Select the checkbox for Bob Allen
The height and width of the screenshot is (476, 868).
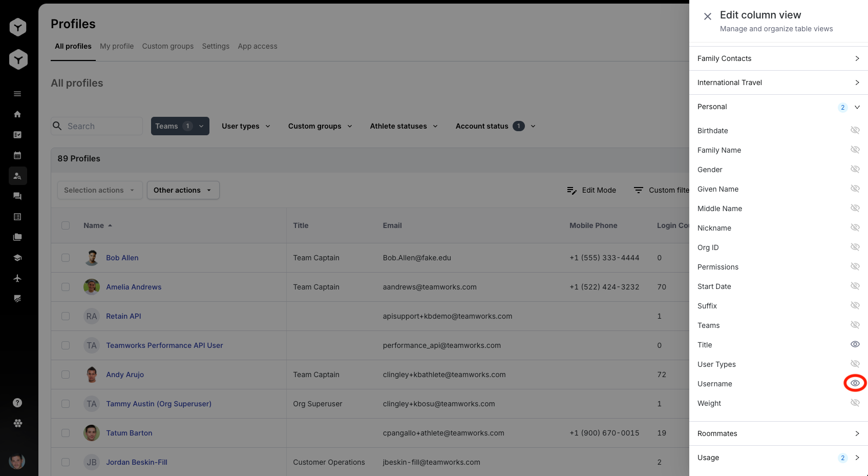click(x=66, y=258)
